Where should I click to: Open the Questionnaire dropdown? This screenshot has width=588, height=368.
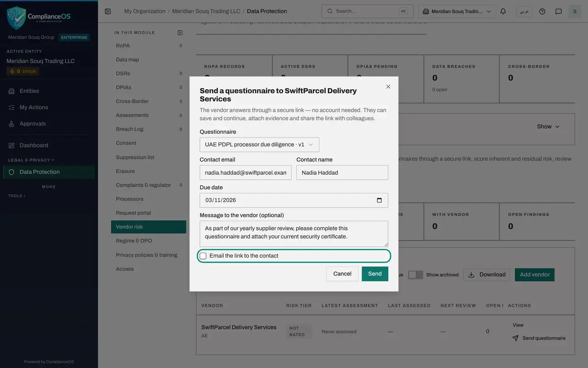point(259,144)
